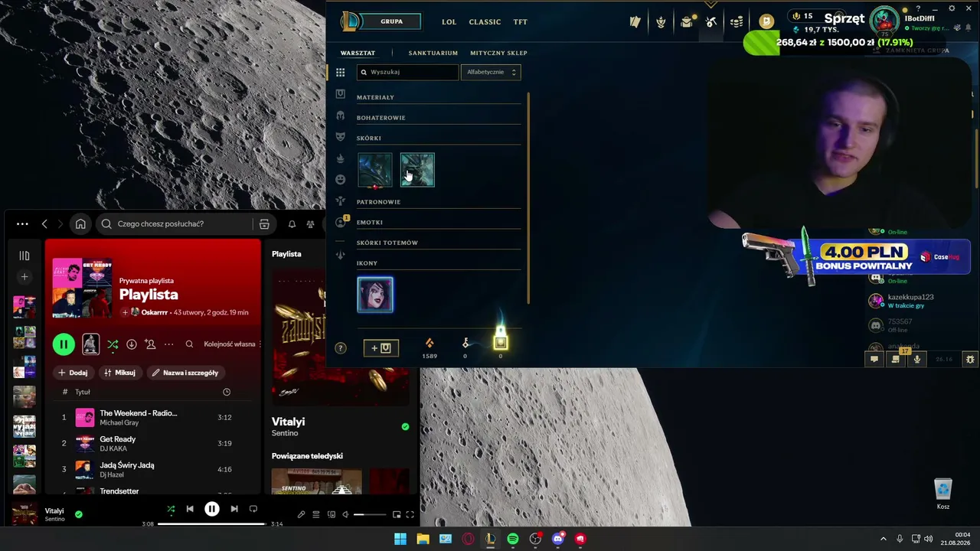Open the League challenges laurel icon
The image size is (980, 551).
click(661, 21)
